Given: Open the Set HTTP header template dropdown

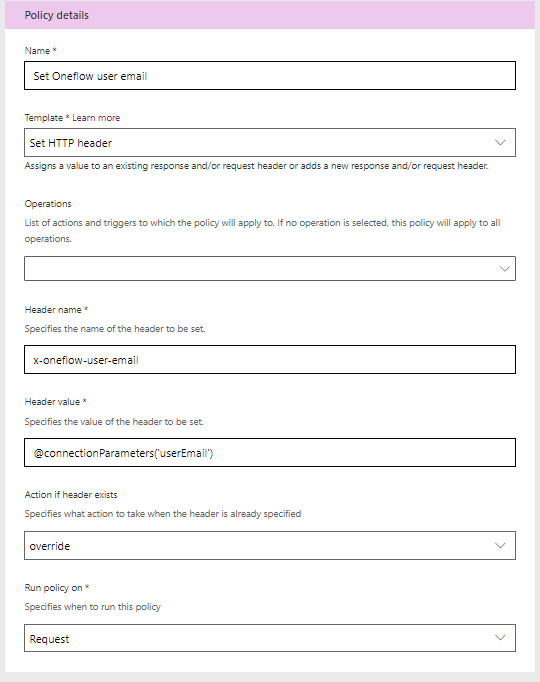Looking at the screenshot, I should tap(270, 143).
